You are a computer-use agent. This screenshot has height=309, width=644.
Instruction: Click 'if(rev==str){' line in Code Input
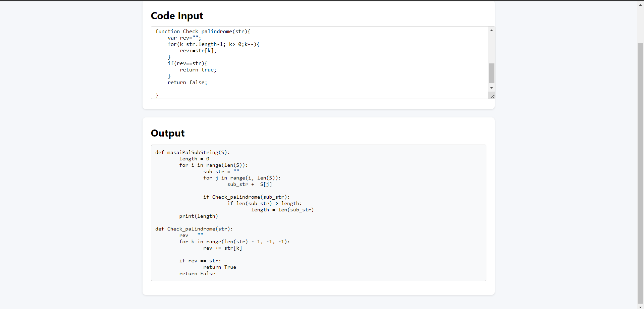pyautogui.click(x=187, y=63)
